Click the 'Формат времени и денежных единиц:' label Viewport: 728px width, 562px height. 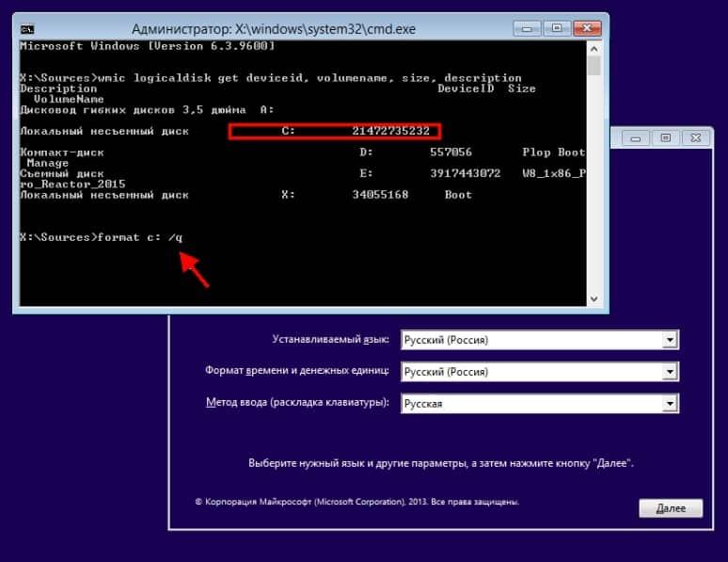point(297,371)
